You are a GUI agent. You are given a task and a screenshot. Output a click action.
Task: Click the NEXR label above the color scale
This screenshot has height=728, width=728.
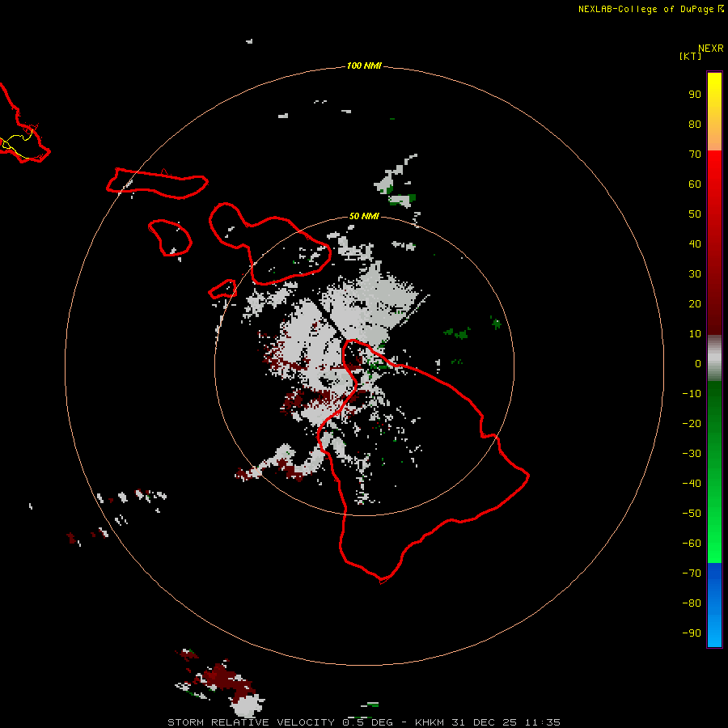click(711, 49)
